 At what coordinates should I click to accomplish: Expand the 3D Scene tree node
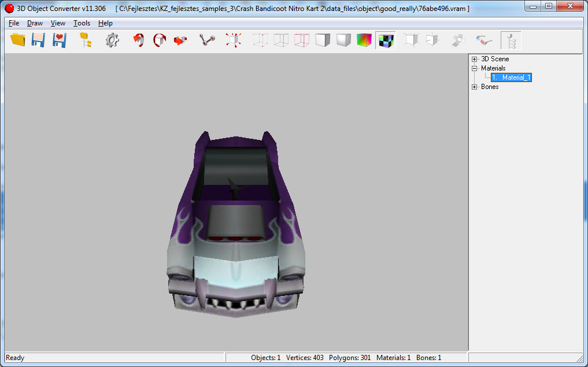coord(475,59)
